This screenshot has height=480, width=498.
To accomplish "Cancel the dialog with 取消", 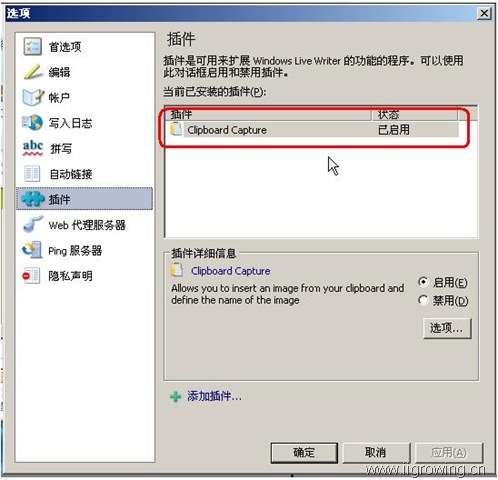I will 376,452.
